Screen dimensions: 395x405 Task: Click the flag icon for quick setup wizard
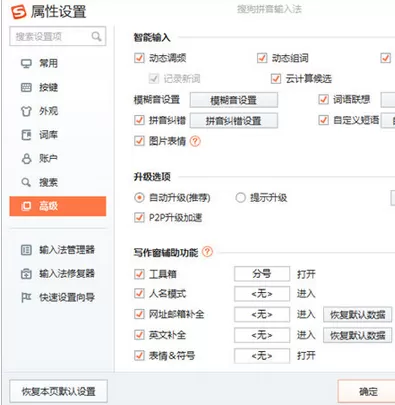point(26,297)
